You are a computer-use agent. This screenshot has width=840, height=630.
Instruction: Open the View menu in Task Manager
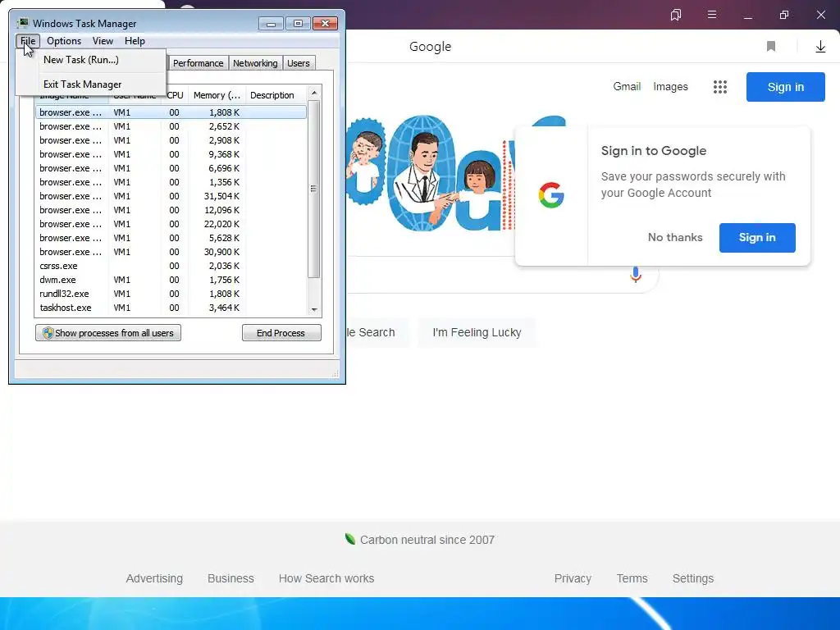(103, 41)
